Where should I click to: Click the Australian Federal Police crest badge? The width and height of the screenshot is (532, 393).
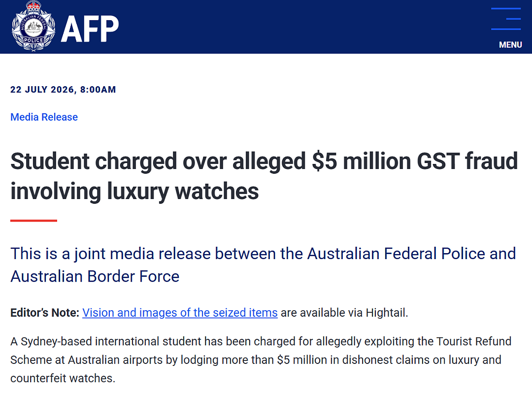click(33, 27)
